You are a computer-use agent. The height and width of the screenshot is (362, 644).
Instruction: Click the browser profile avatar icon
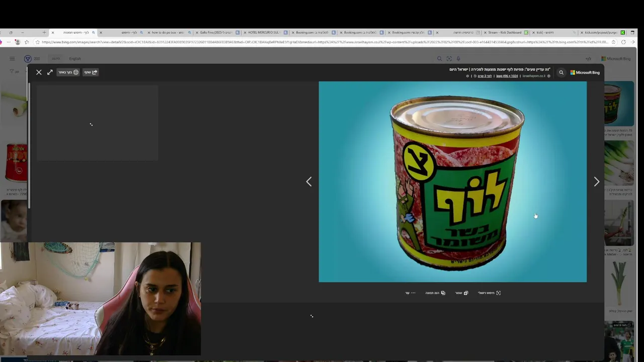[x=18, y=42]
